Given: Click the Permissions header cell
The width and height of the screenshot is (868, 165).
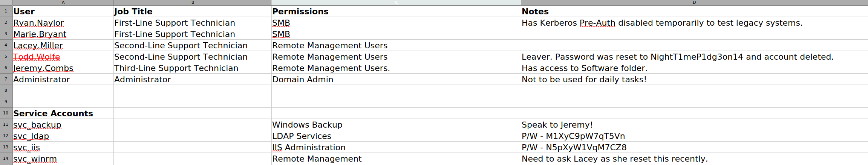Looking at the screenshot, I should click(396, 11).
